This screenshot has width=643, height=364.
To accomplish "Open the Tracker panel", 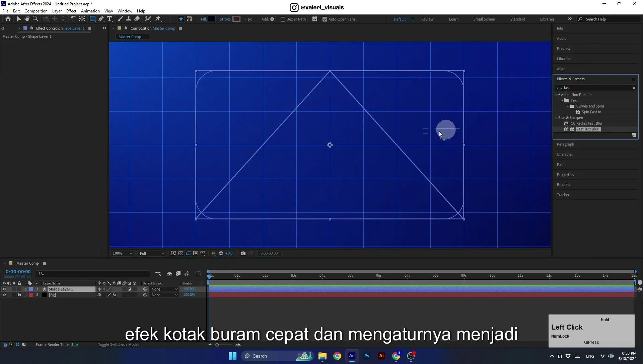I will (563, 195).
